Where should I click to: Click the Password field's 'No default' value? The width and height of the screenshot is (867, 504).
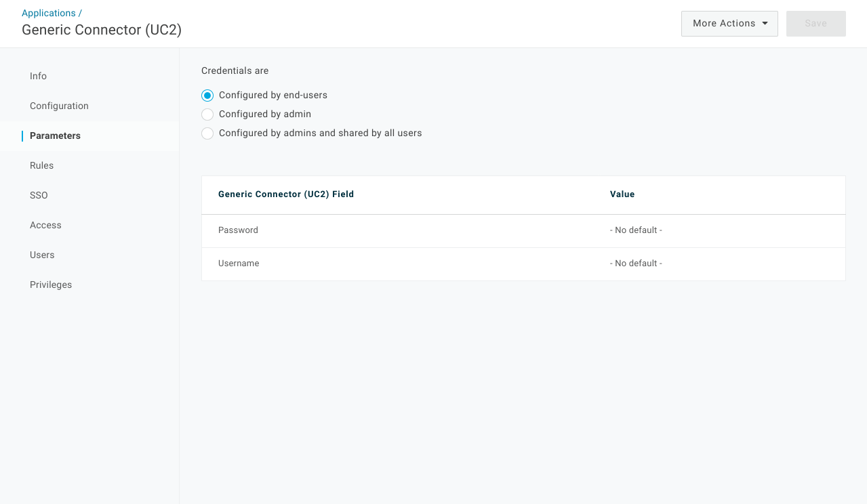tap(636, 230)
